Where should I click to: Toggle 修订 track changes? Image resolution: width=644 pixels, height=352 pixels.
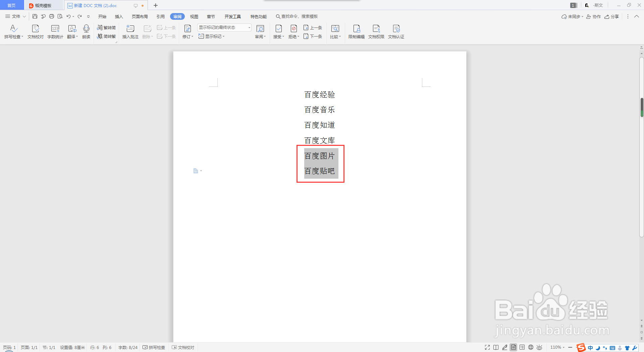(x=187, y=32)
